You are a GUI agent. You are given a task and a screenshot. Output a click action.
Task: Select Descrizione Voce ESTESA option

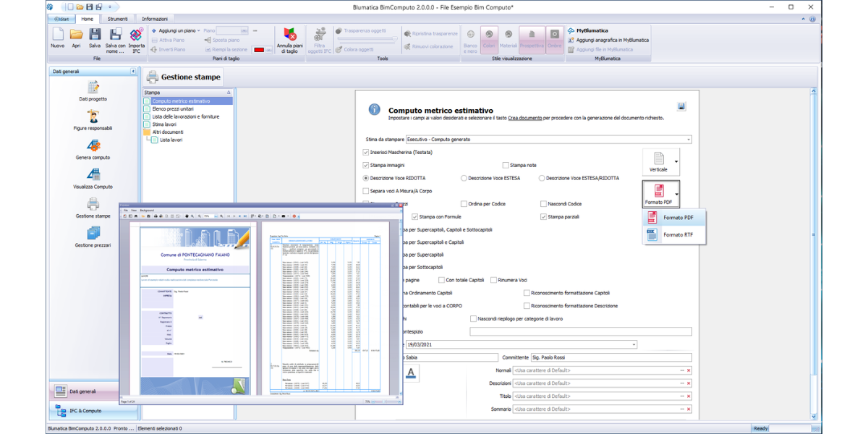464,178
